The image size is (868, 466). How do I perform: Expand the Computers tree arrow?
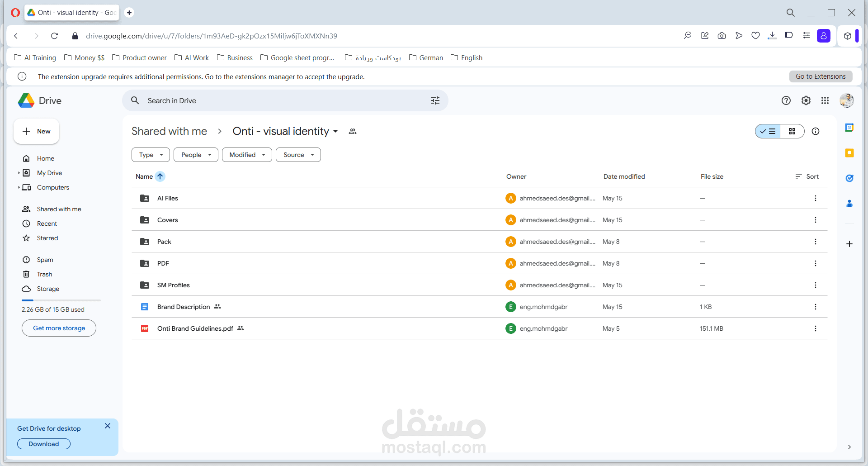[x=19, y=187]
